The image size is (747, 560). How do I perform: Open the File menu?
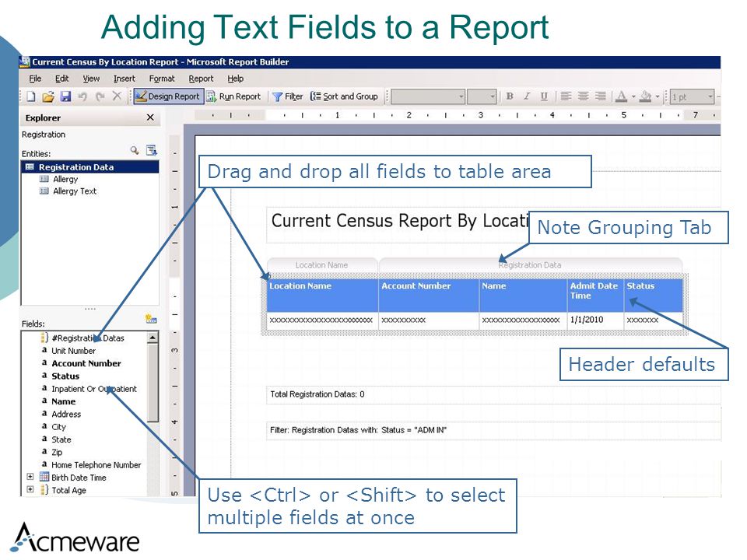(x=35, y=79)
